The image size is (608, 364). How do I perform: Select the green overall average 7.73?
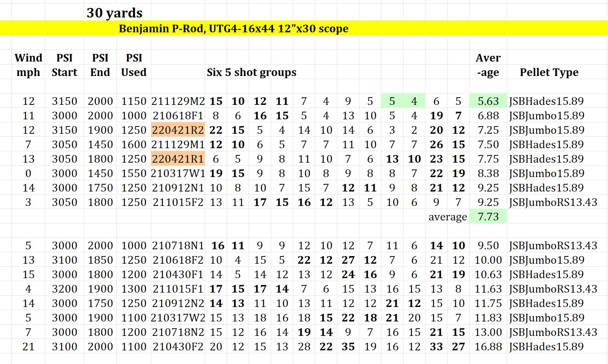tap(488, 217)
